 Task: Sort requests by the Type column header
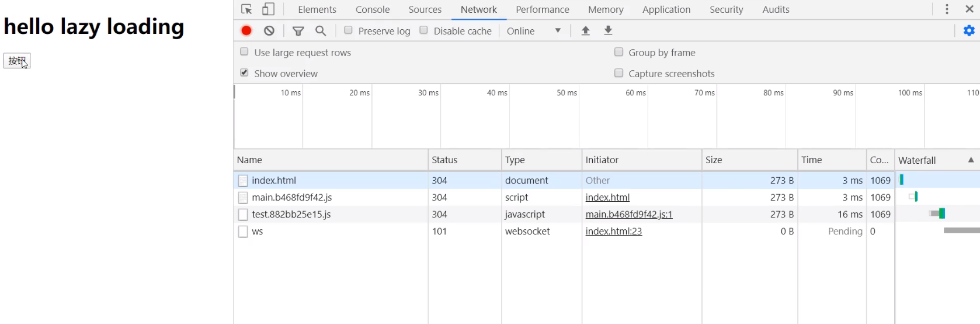click(x=541, y=160)
